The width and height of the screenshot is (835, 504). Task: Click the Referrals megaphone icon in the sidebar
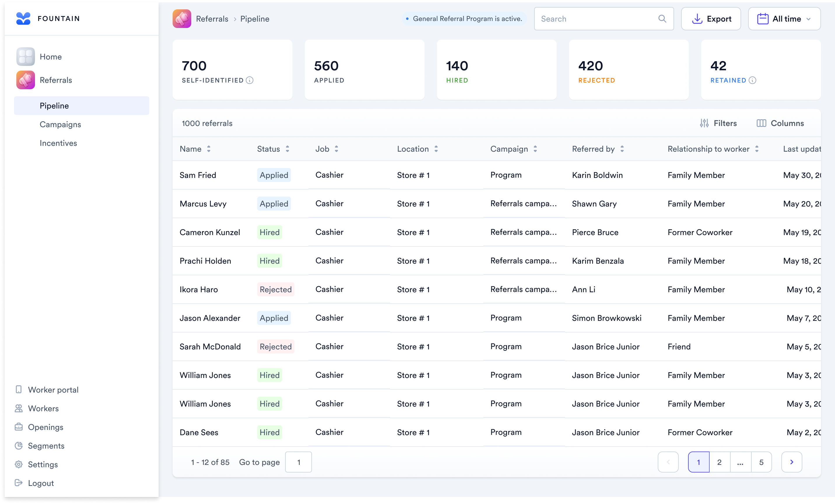coord(25,80)
